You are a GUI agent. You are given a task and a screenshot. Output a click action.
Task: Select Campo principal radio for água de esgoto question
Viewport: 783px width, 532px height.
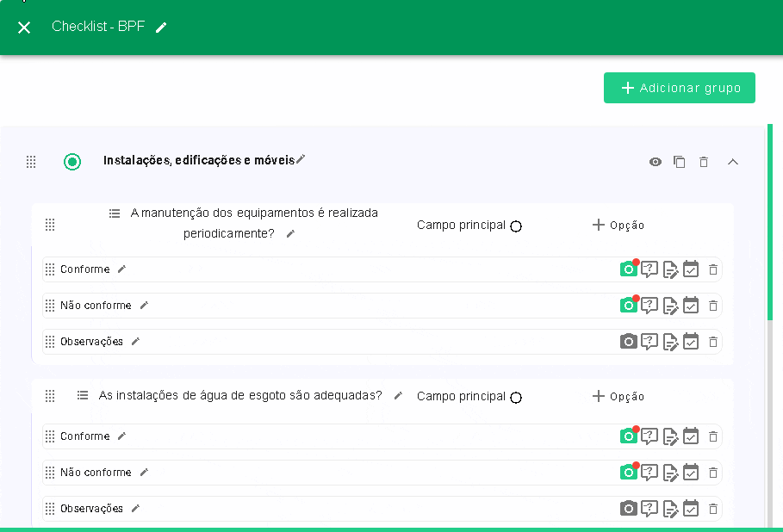pos(516,398)
